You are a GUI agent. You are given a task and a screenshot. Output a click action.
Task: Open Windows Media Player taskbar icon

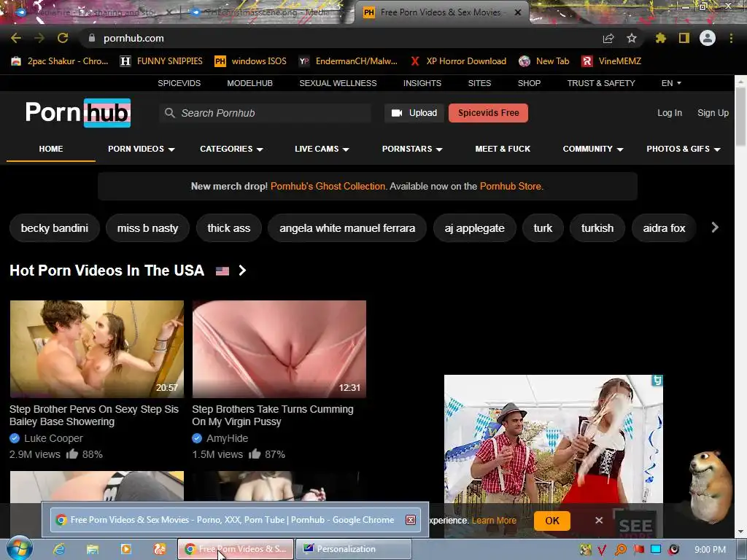126,549
